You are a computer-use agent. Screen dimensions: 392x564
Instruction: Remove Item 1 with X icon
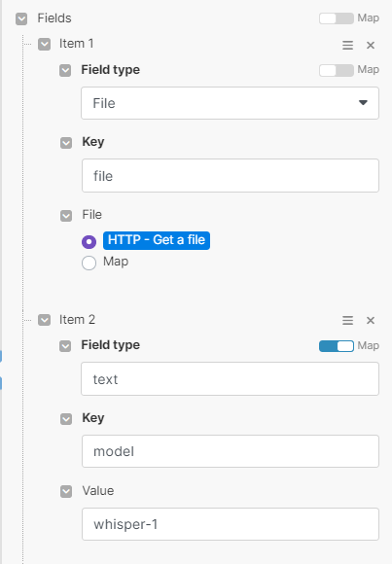(x=371, y=46)
